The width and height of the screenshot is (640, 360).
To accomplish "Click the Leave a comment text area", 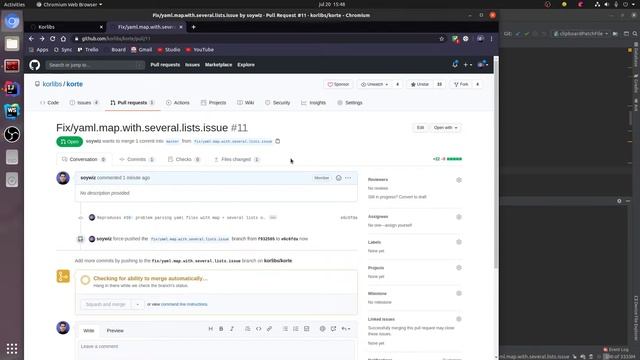I will [x=215, y=350].
